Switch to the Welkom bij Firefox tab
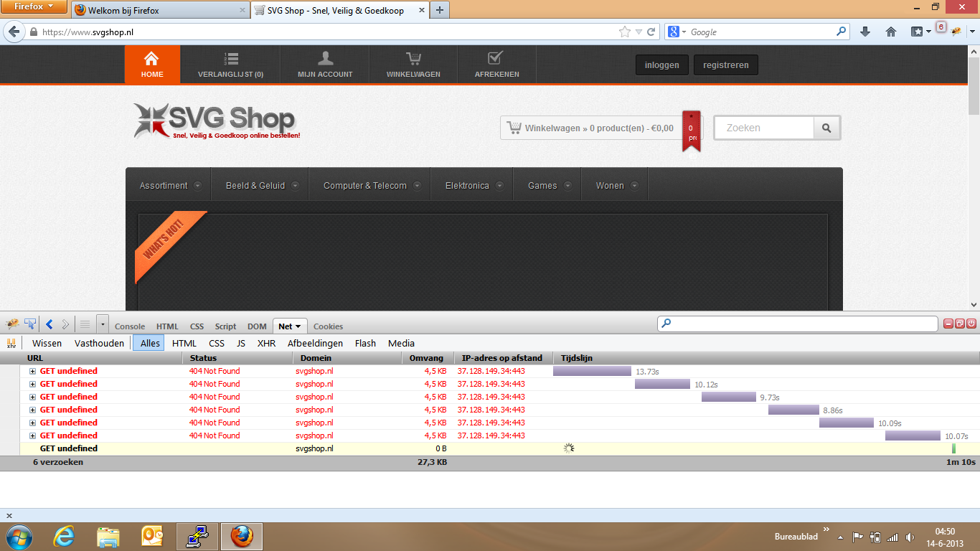This screenshot has height=551, width=980. click(123, 10)
